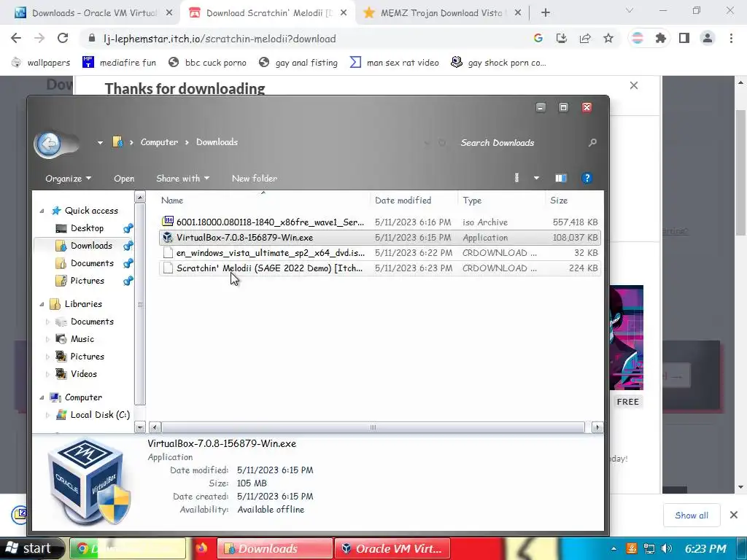
Task: Click the pin icon beside Desktop
Action: [128, 228]
